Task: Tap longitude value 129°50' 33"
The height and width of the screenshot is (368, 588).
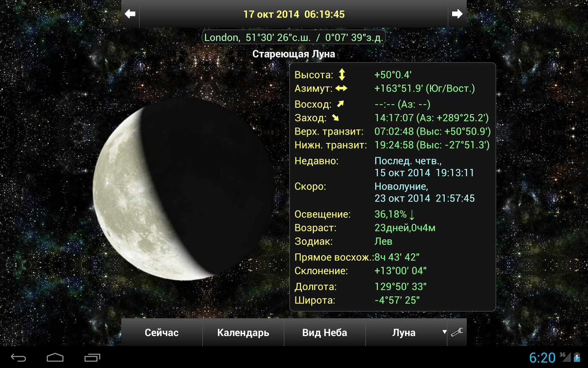Action: [x=400, y=287]
